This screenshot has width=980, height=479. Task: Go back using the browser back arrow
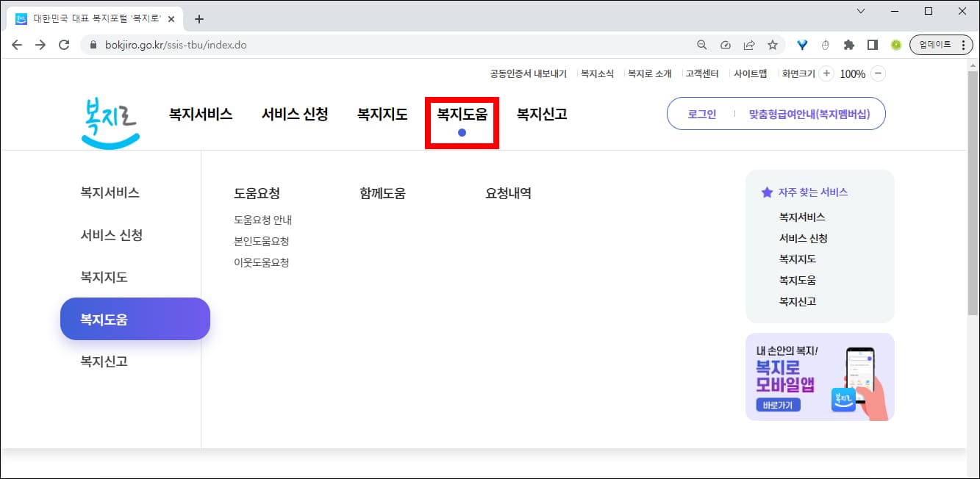pos(17,44)
